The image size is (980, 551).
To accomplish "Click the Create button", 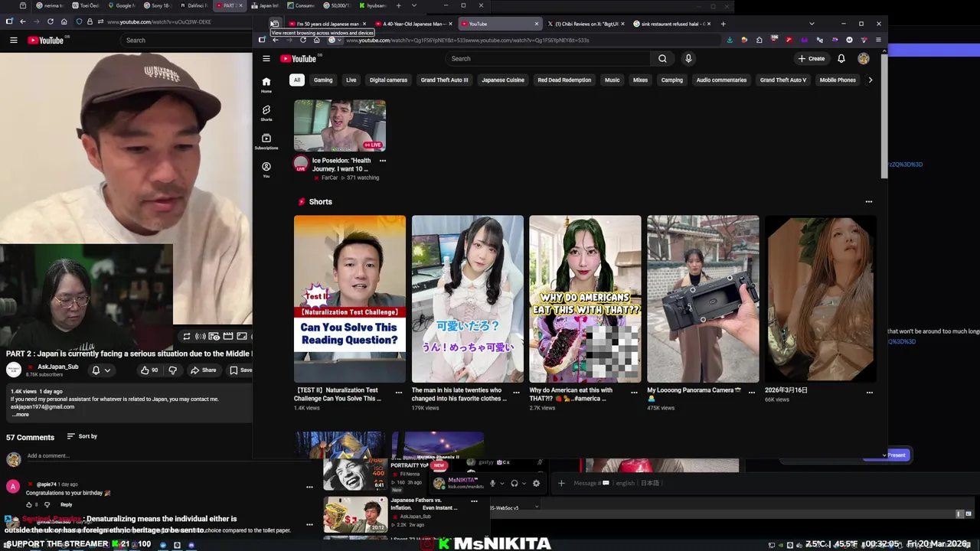I will coord(812,59).
